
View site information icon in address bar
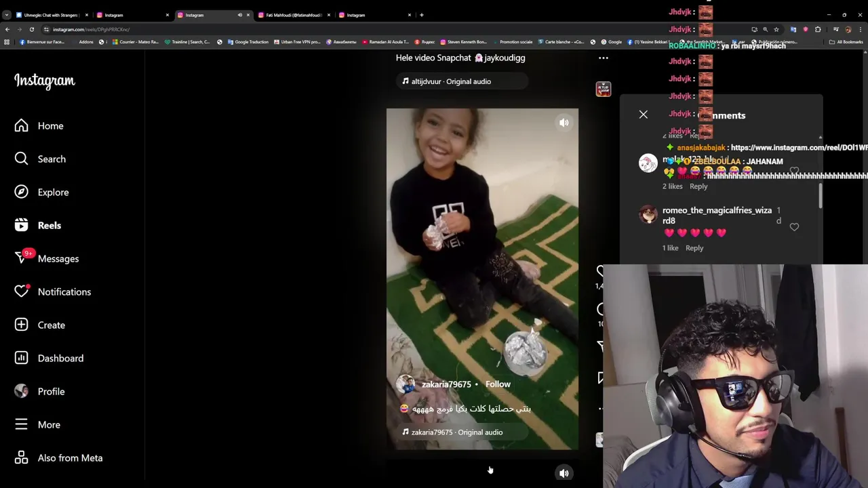tap(46, 29)
